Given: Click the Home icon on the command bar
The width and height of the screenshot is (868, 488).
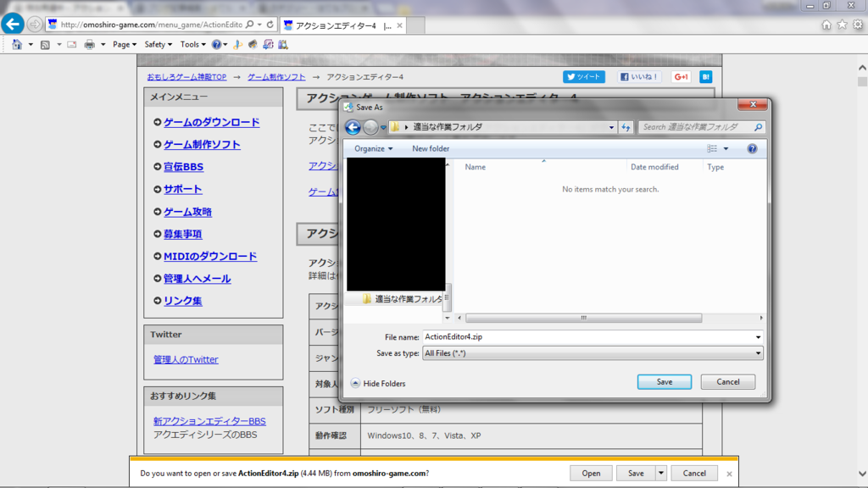Looking at the screenshot, I should click(17, 44).
